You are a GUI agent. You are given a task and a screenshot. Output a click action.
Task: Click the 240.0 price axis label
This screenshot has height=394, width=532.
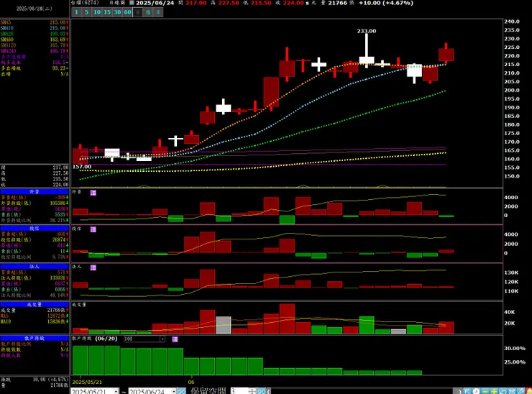tap(512, 22)
